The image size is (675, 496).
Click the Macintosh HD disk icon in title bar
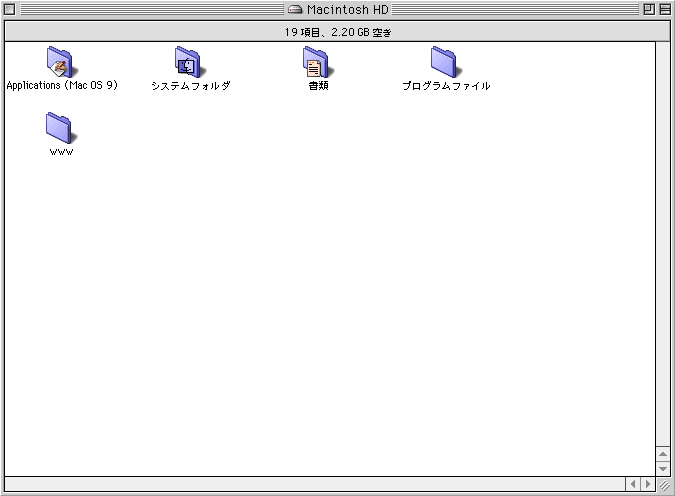click(295, 9)
